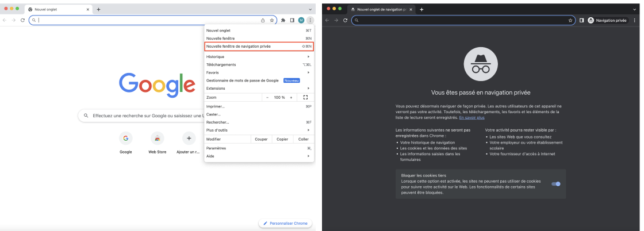Expand the Aide submenu
Screen dimensions: 644x231
click(x=259, y=156)
